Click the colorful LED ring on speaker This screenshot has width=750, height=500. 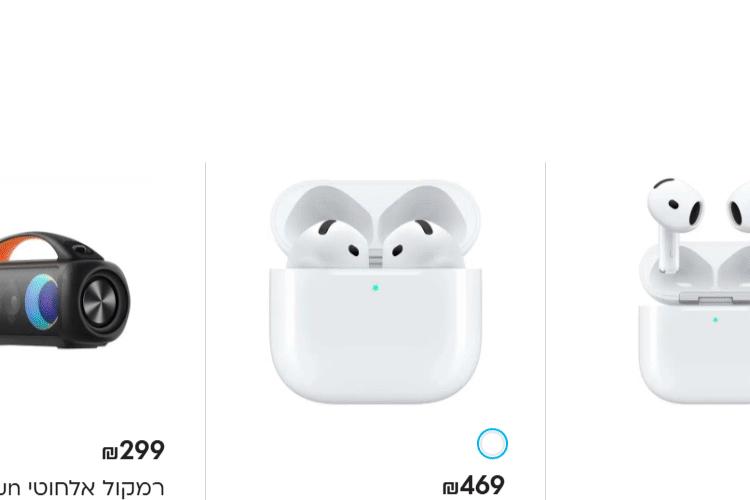click(42, 301)
